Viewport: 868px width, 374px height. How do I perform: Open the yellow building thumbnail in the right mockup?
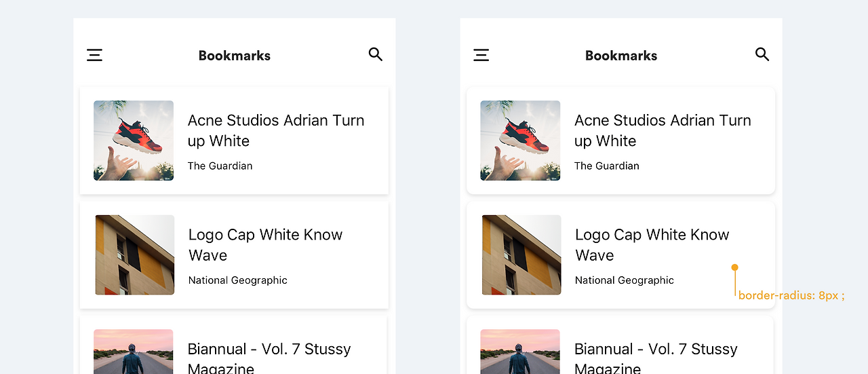point(521,255)
